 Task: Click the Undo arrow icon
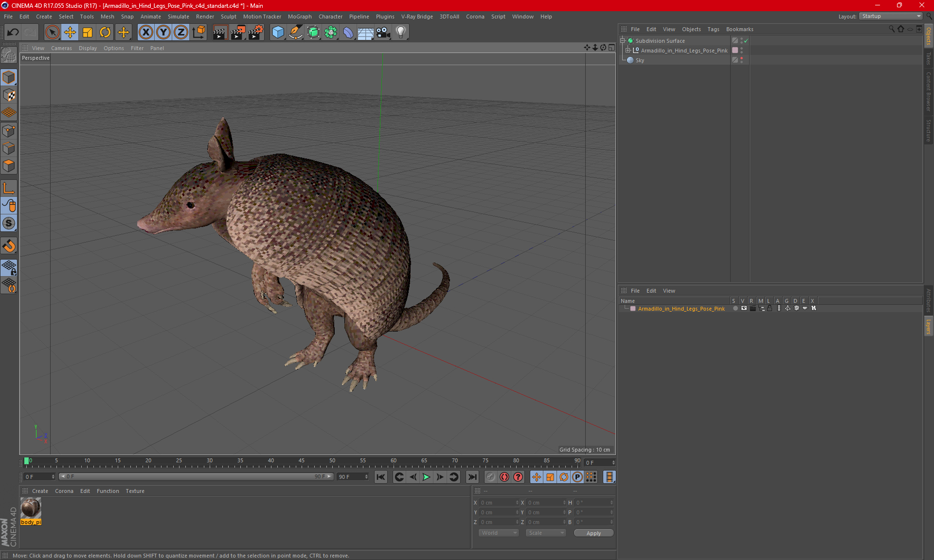[x=13, y=33]
